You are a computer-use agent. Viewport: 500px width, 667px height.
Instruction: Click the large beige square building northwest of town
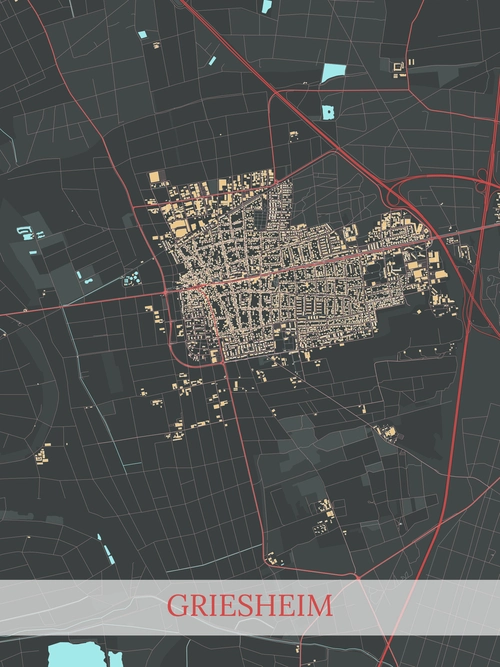point(154,177)
